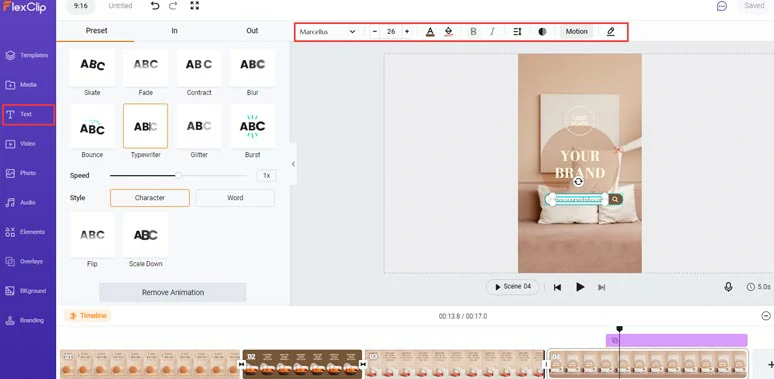Screen dimensions: 774x379
Task: Select the Flip animation preset
Action: [92, 236]
